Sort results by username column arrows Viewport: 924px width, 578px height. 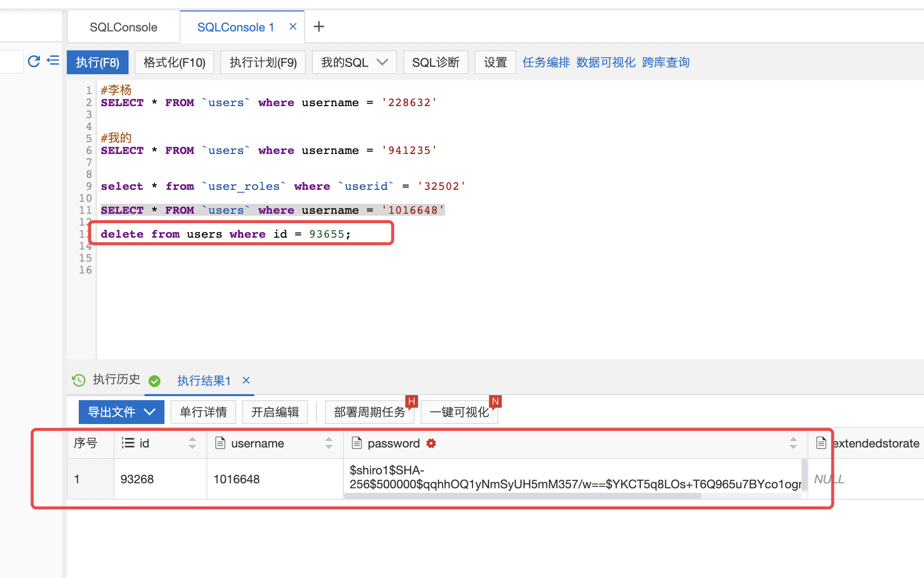329,443
